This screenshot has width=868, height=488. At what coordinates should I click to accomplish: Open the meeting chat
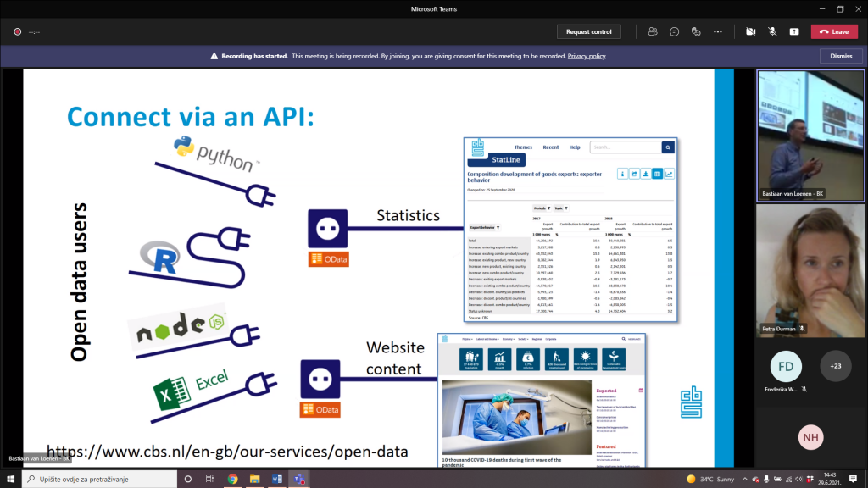point(674,31)
